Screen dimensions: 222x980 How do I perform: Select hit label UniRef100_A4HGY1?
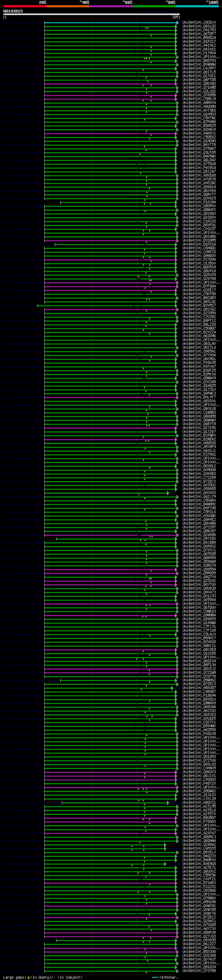[x=199, y=133]
